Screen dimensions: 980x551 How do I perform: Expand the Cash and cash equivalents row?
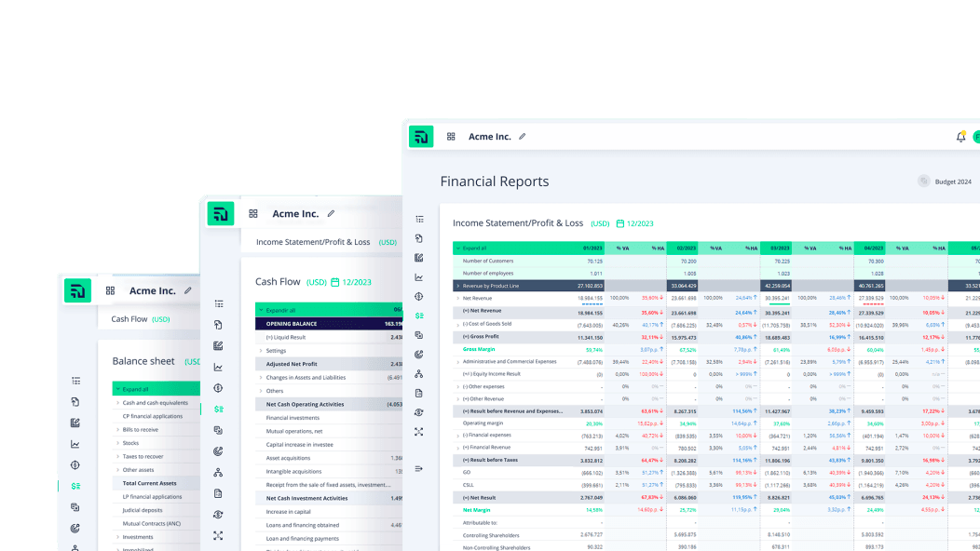click(118, 403)
